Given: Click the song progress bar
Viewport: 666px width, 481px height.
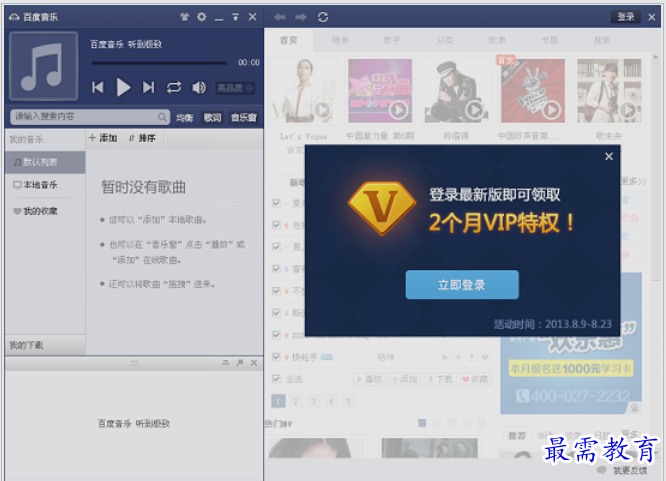Looking at the screenshot, I should (159, 63).
